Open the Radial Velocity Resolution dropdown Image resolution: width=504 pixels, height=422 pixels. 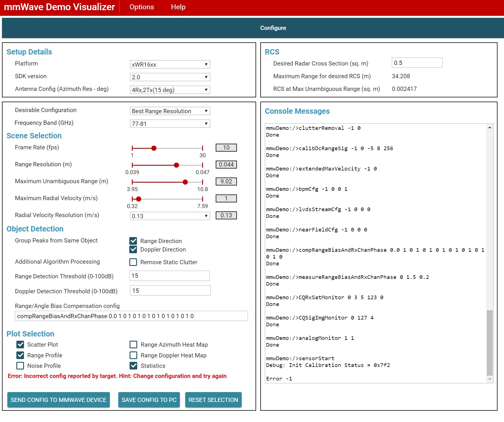tap(170, 216)
